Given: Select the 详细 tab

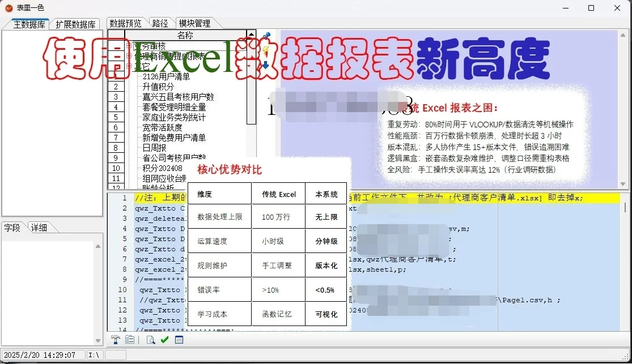Looking at the screenshot, I should [39, 228].
